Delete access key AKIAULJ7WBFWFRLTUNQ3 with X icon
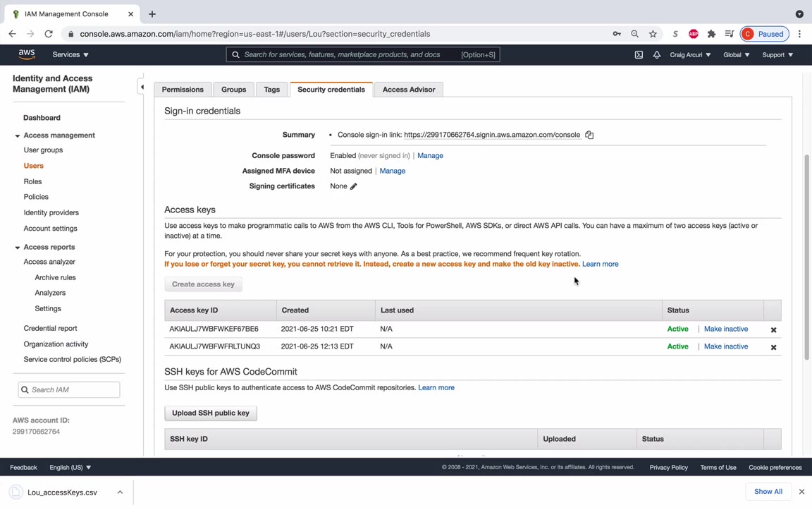Viewport: 812px width, 508px height. pyautogui.click(x=773, y=347)
